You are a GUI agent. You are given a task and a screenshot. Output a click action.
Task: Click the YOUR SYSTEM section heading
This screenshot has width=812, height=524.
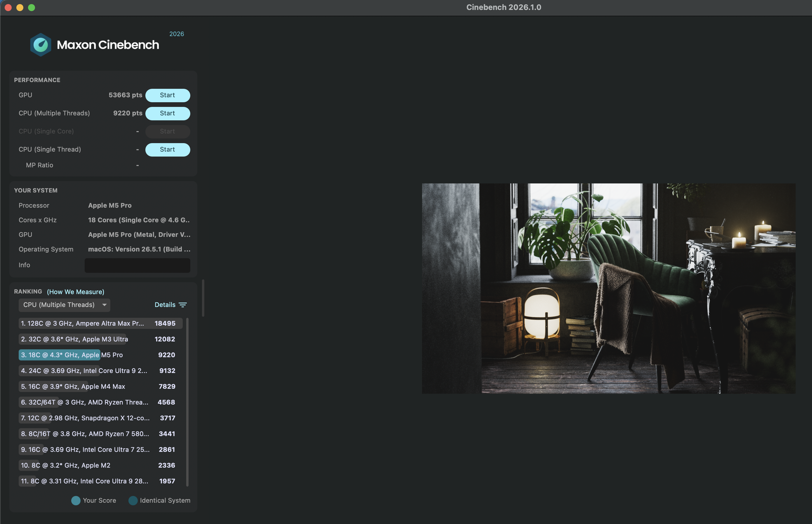click(x=36, y=190)
